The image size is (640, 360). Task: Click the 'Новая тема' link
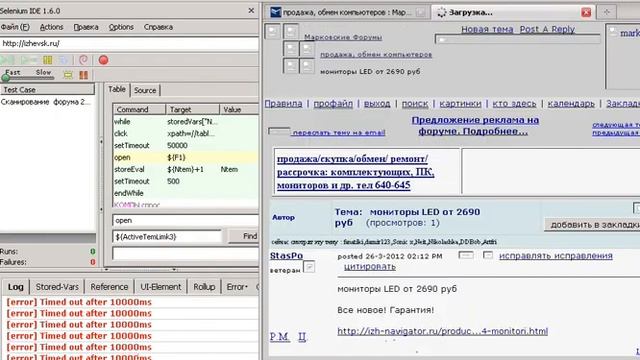487,29
